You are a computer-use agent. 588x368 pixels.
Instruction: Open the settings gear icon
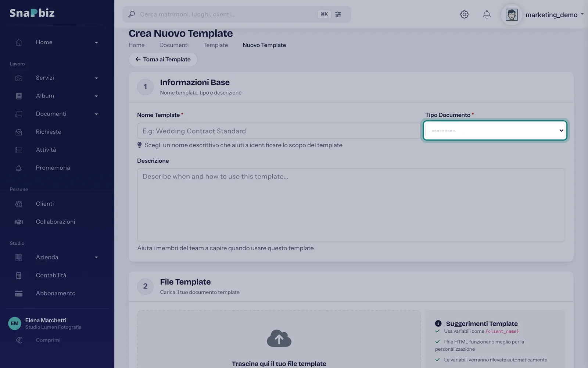(x=464, y=14)
